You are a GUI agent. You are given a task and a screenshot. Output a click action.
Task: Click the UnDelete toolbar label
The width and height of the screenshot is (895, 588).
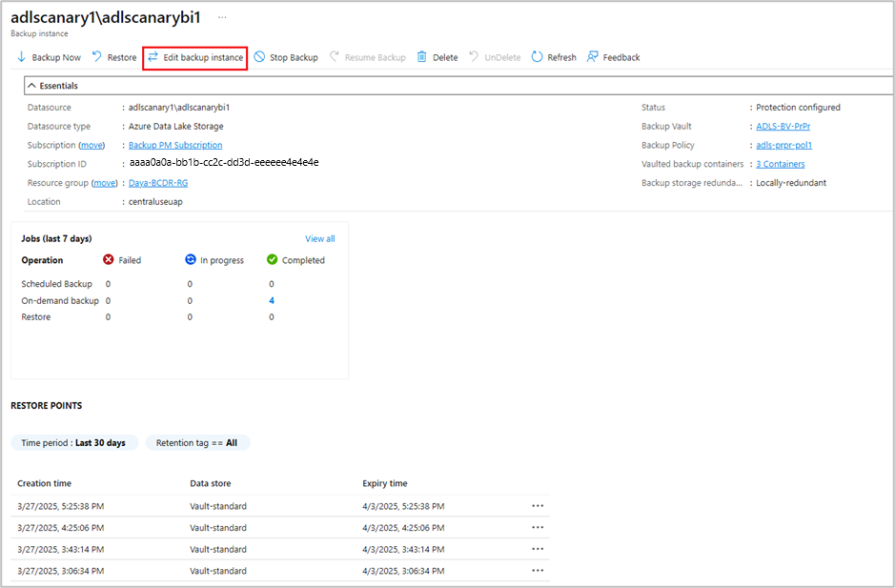(x=502, y=58)
